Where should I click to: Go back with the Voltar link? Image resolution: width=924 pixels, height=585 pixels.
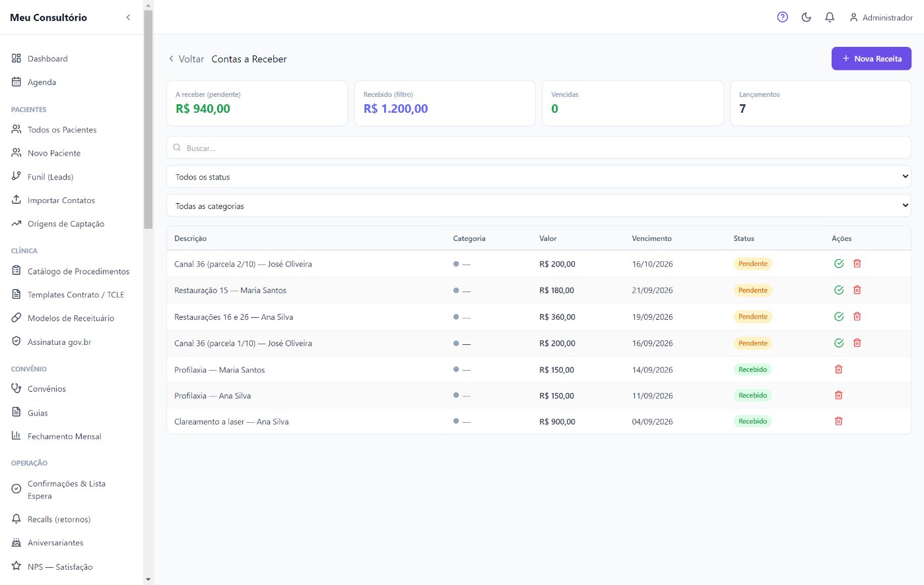[186, 59]
